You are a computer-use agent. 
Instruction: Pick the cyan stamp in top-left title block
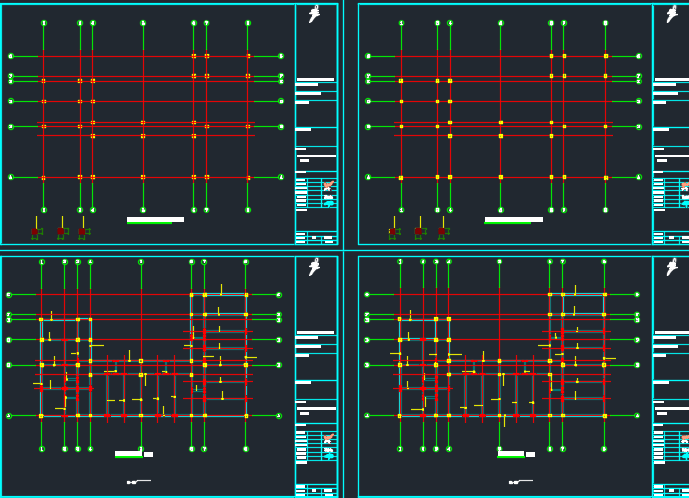[329, 204]
